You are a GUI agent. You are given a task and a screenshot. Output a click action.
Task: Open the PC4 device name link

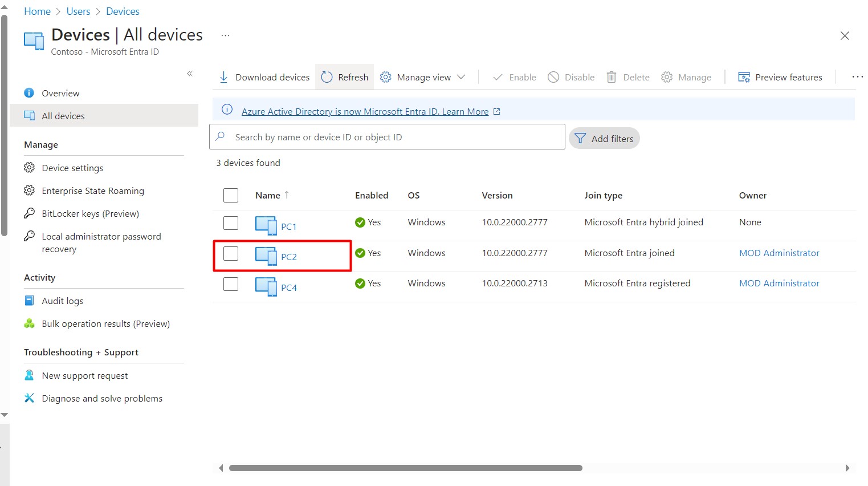(x=289, y=287)
